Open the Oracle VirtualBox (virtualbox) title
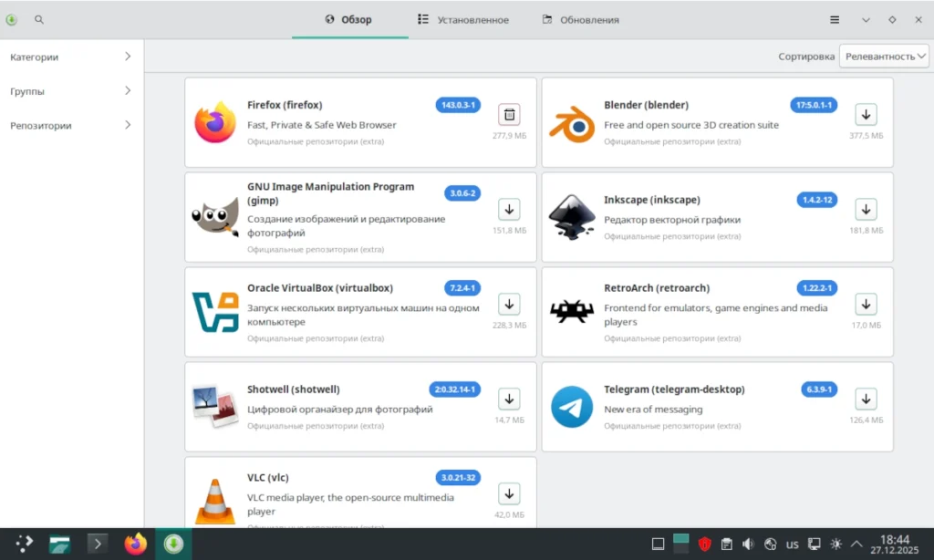This screenshot has width=934, height=560. (320, 287)
